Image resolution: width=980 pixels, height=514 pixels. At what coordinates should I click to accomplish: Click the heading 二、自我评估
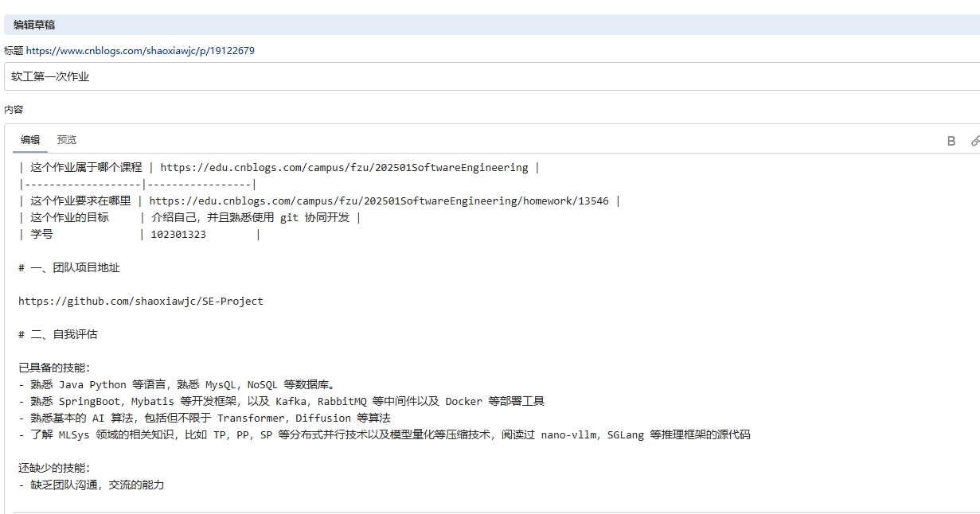click(x=58, y=335)
